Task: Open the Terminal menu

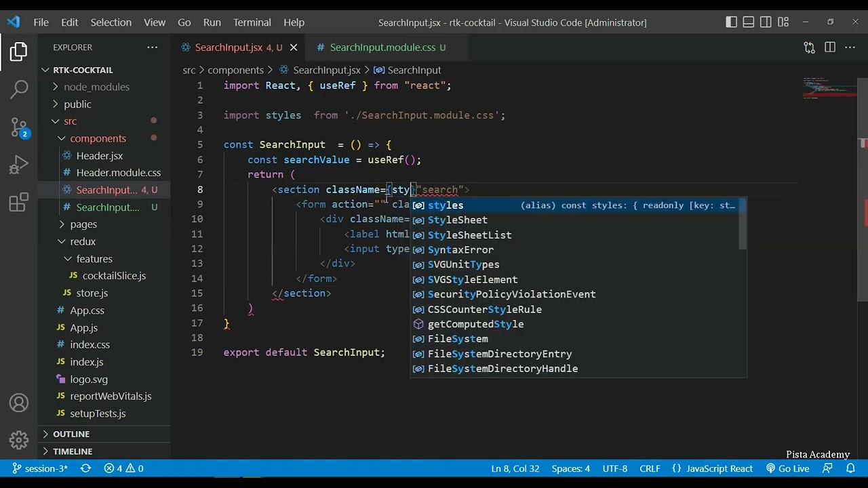Action: pyautogui.click(x=252, y=22)
